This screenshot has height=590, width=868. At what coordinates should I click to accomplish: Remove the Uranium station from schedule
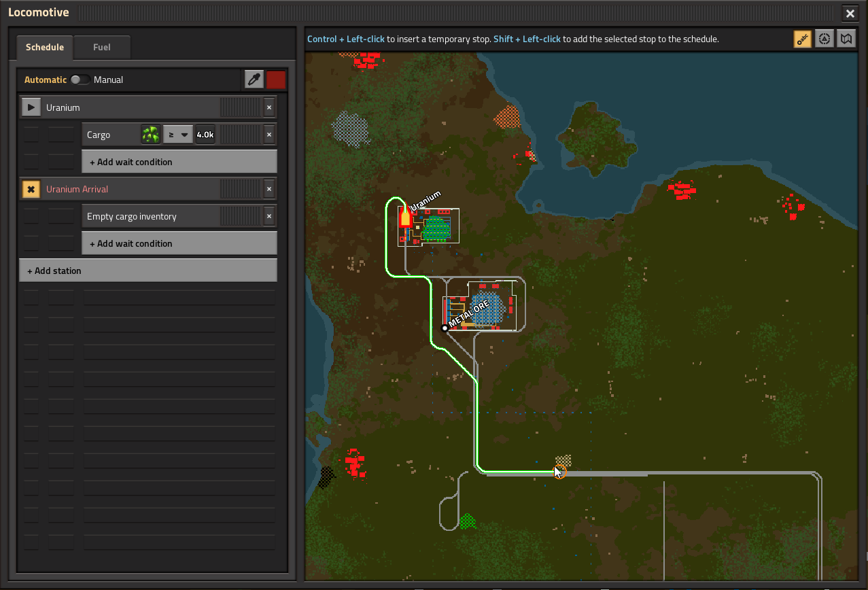[269, 107]
